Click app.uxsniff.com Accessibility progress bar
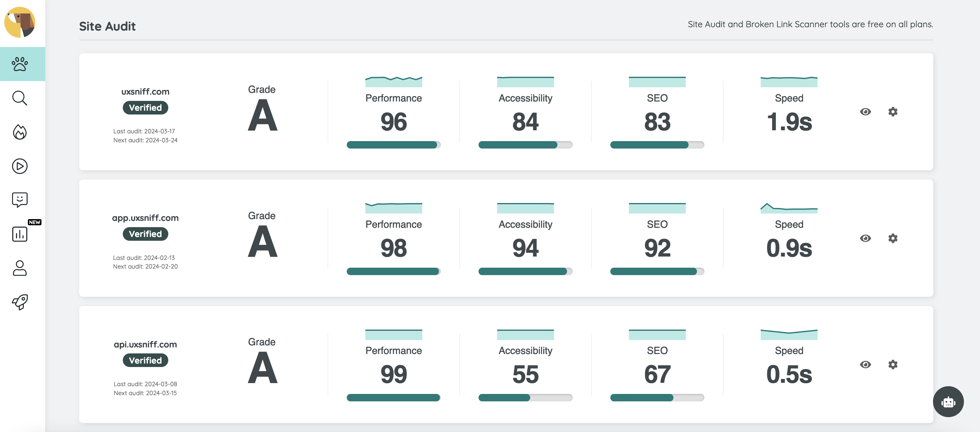 (525, 271)
